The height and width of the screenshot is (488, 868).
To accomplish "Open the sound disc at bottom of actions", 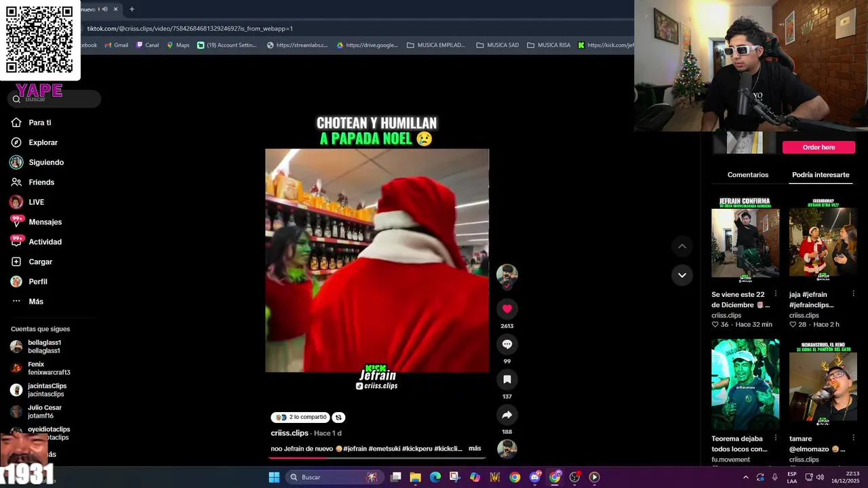I will (x=507, y=449).
